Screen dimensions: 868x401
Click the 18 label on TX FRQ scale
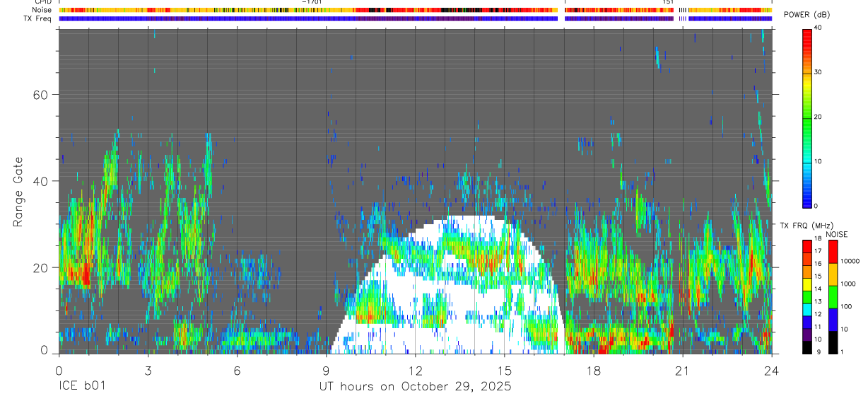click(818, 238)
